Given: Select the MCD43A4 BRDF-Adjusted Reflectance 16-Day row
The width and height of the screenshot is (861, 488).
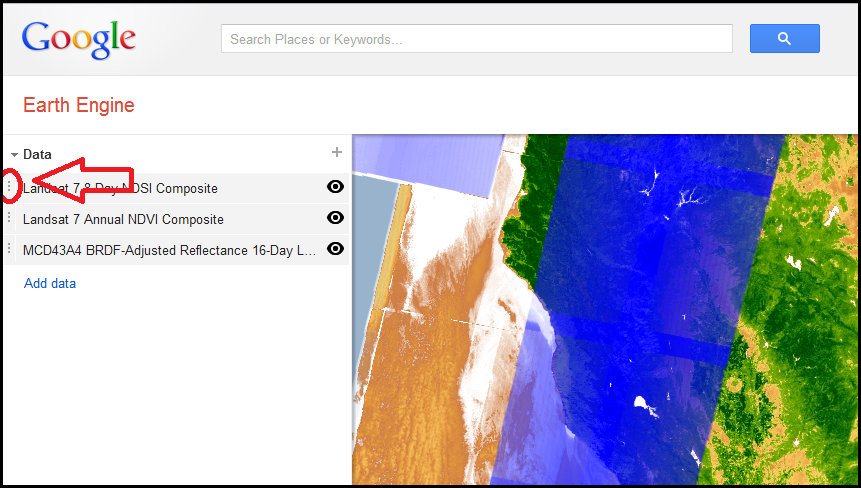Looking at the screenshot, I should 176,250.
